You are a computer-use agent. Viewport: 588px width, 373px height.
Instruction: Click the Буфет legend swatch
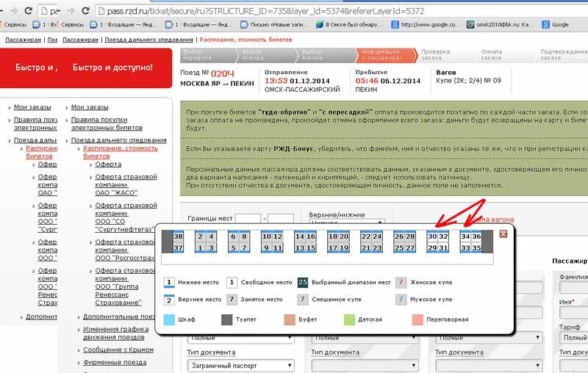[x=290, y=319]
